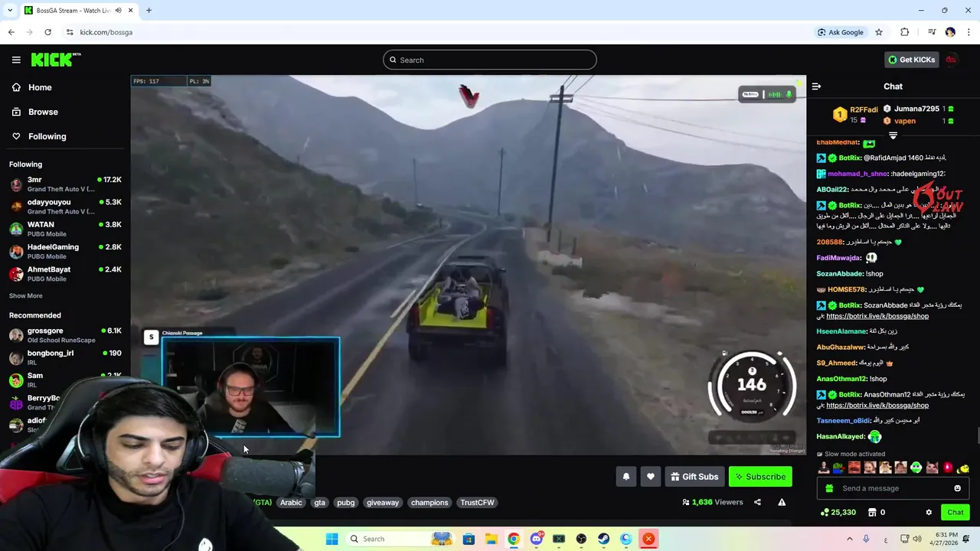Click the address bar URL kick.com/bossga

point(106,32)
